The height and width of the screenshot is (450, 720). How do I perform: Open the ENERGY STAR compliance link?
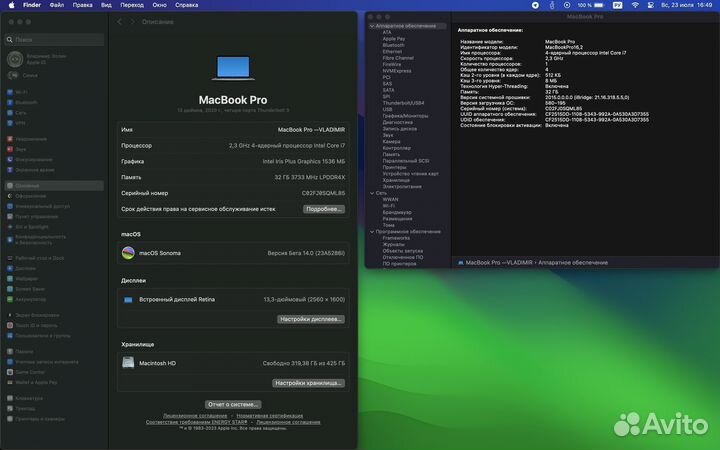197,422
